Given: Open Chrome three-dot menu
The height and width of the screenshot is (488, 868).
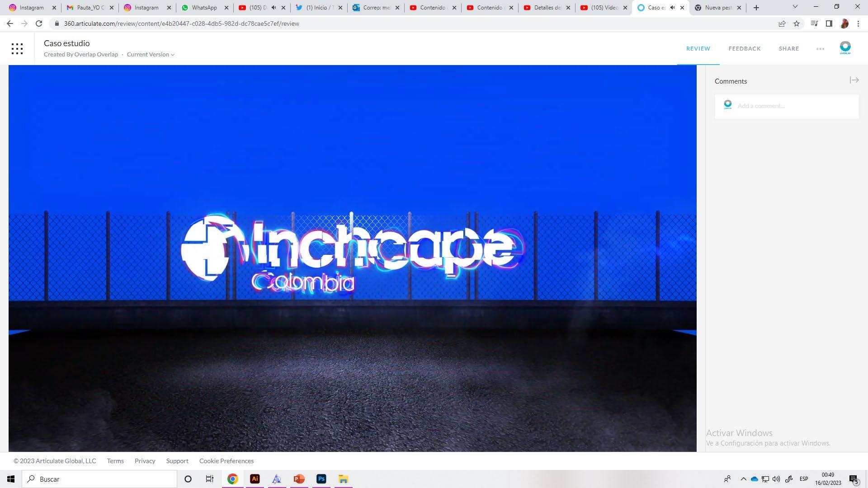Looking at the screenshot, I should pos(858,23).
